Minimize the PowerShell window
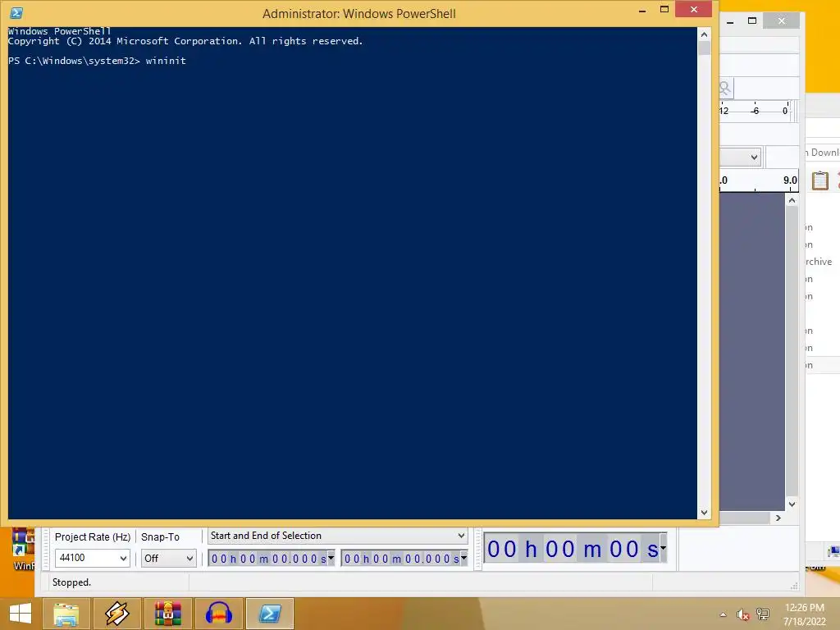This screenshot has height=630, width=840. (642, 10)
